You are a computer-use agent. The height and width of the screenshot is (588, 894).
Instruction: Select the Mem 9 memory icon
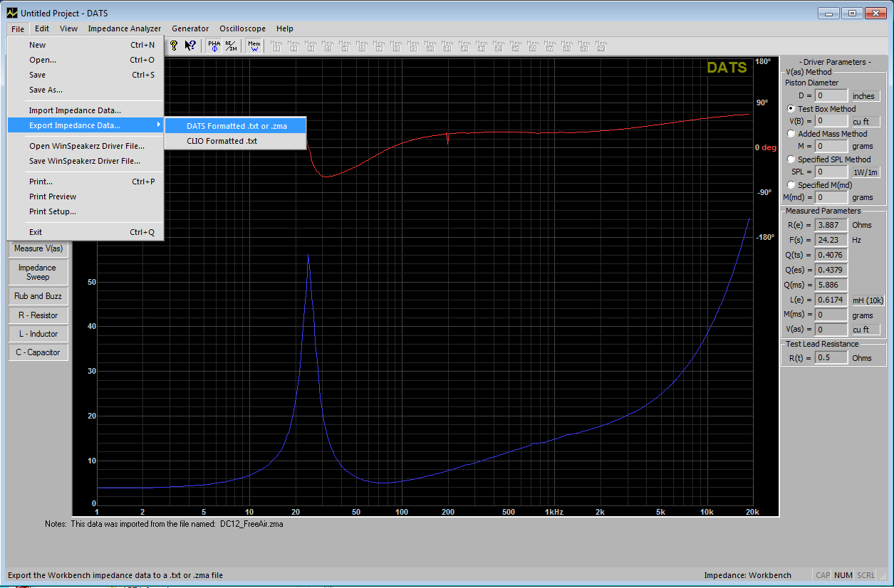[x=413, y=46]
